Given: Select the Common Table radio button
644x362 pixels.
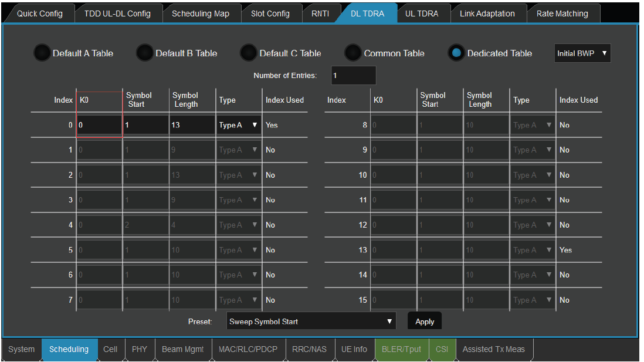Looking at the screenshot, I should (x=353, y=53).
